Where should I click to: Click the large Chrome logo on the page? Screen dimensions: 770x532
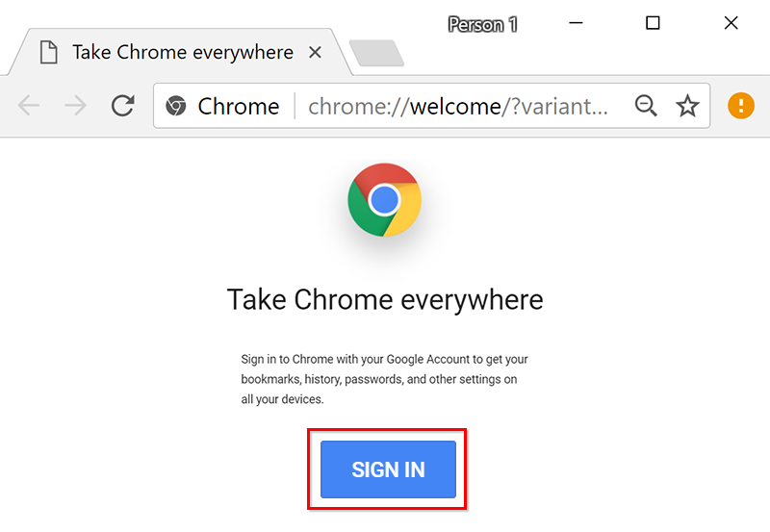point(384,200)
